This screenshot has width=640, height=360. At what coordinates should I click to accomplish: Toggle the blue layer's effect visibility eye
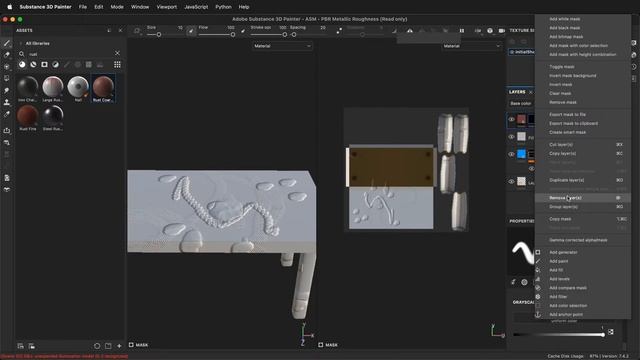tap(531, 168)
